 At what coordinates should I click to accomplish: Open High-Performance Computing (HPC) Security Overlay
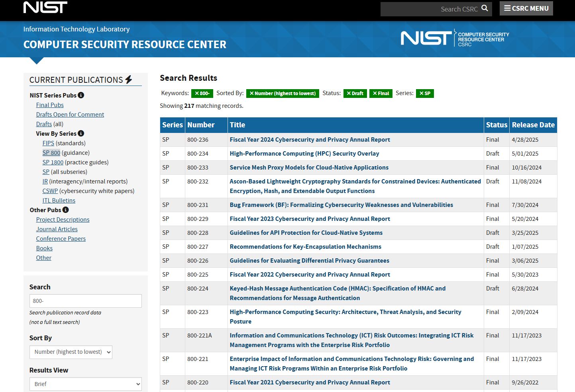click(304, 154)
